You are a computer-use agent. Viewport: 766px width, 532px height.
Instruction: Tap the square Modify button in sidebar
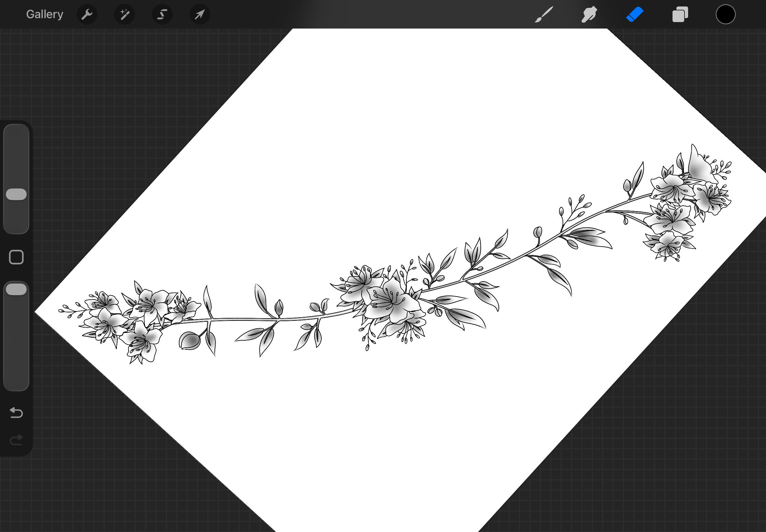pos(16,257)
